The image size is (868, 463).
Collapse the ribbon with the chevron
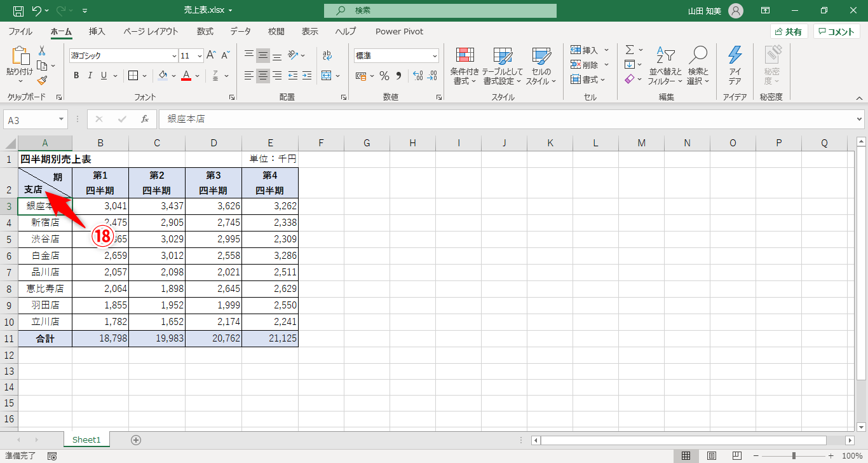click(x=859, y=98)
